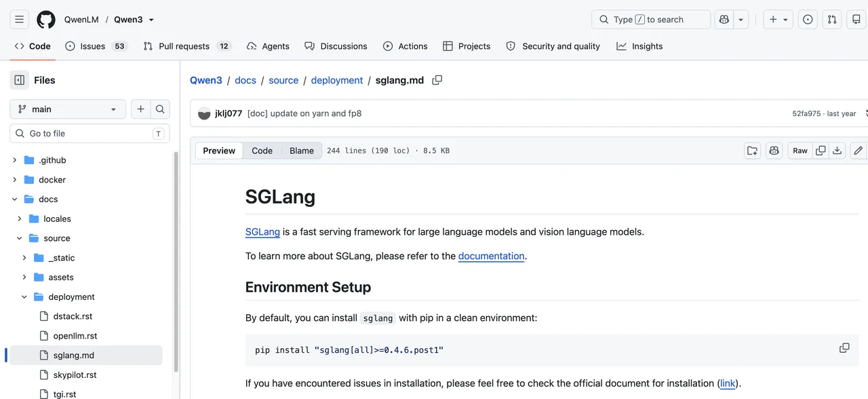This screenshot has height=399, width=868.
Task: Open pull requests icon in top header
Action: point(832,20)
